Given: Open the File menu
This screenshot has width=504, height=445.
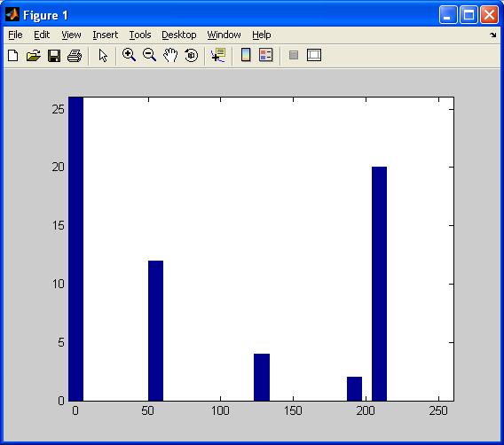Looking at the screenshot, I should click(x=15, y=35).
